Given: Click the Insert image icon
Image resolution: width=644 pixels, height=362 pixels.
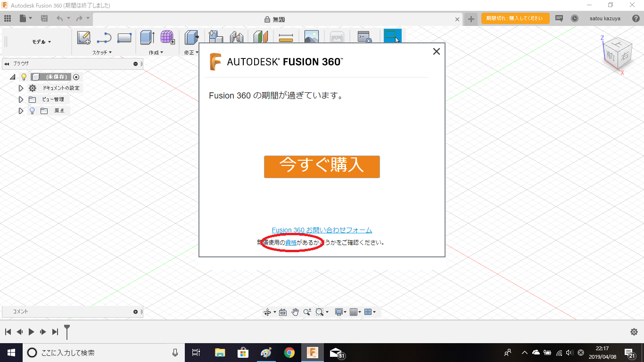Looking at the screenshot, I should click(311, 37).
